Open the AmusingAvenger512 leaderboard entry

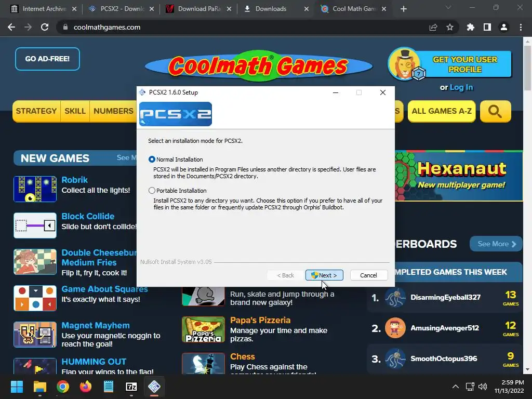pos(445,328)
